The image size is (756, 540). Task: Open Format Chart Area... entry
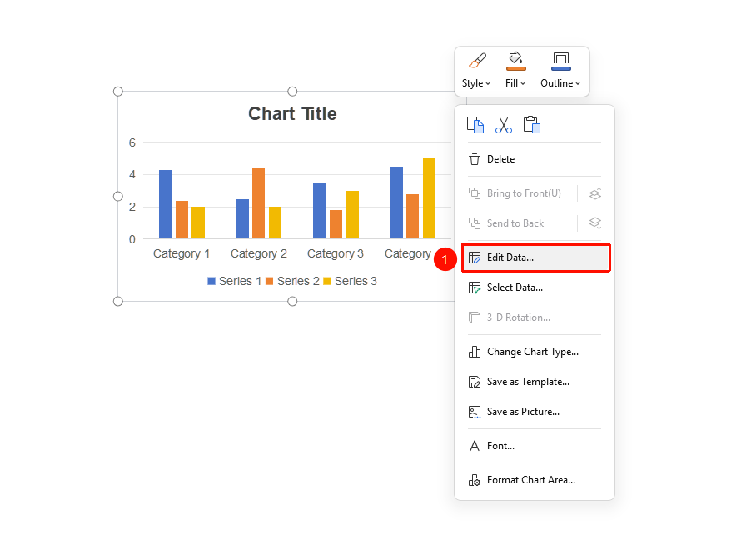click(535, 480)
